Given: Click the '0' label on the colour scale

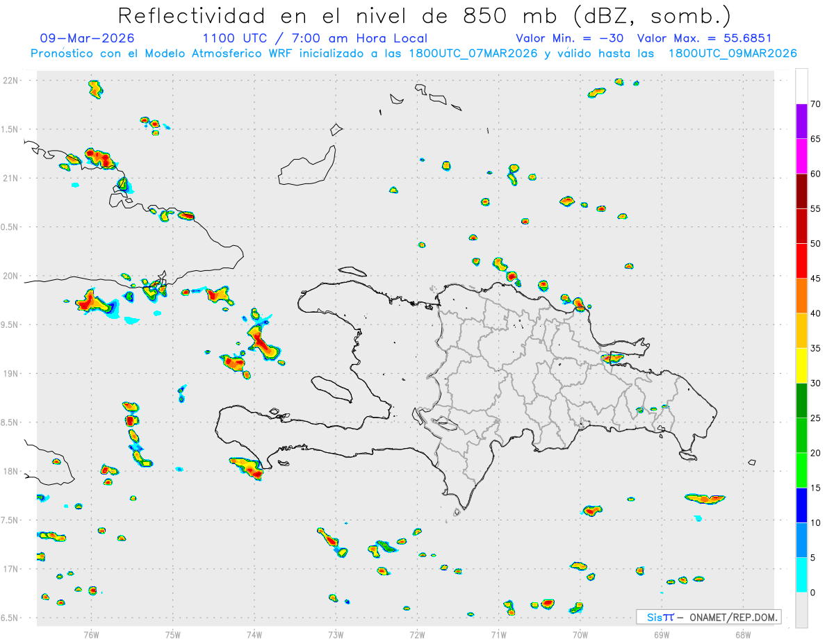Looking at the screenshot, I should 813,593.
